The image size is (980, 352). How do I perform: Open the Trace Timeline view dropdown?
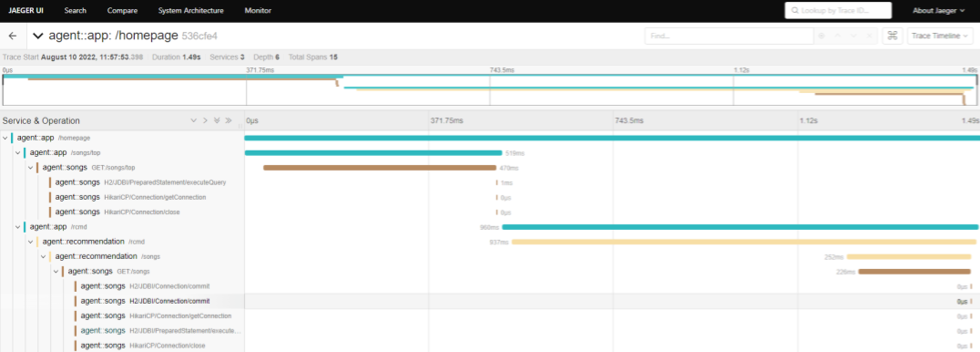pyautogui.click(x=940, y=36)
